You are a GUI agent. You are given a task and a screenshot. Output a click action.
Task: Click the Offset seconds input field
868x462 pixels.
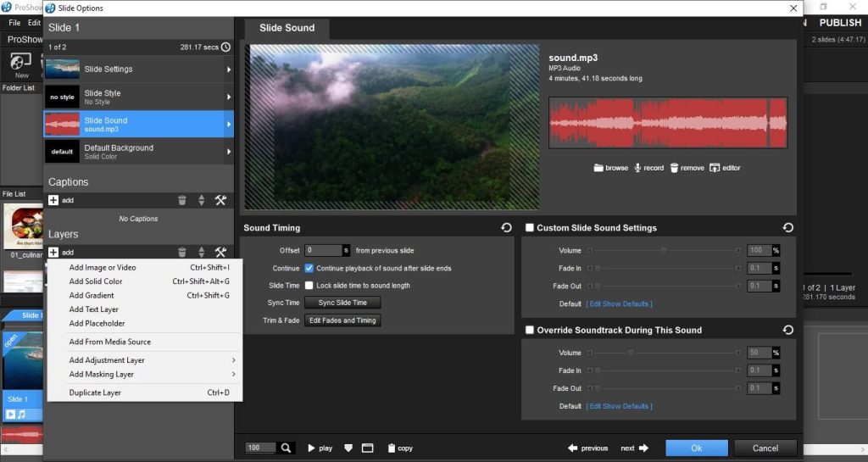[x=323, y=251]
